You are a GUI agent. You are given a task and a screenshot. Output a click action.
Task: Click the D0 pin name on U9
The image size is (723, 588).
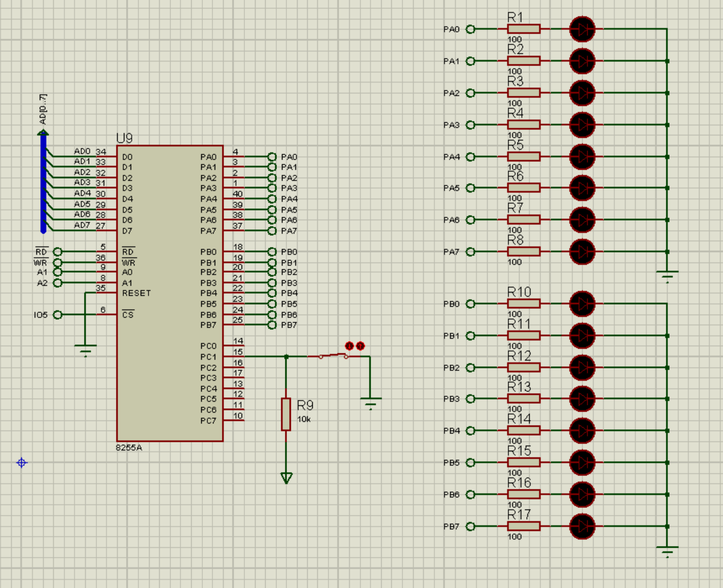click(x=127, y=157)
